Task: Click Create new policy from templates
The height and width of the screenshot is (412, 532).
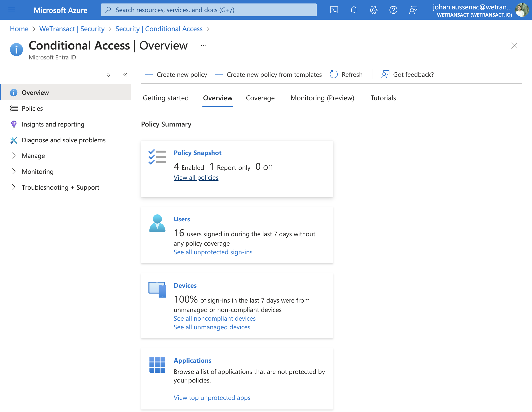Action: [x=268, y=74]
